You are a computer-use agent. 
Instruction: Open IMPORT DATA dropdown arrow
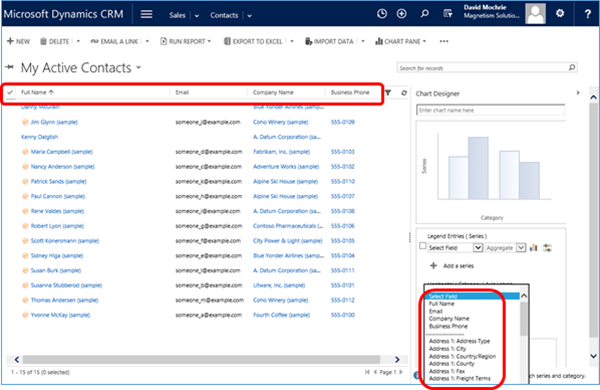pyautogui.click(x=363, y=41)
